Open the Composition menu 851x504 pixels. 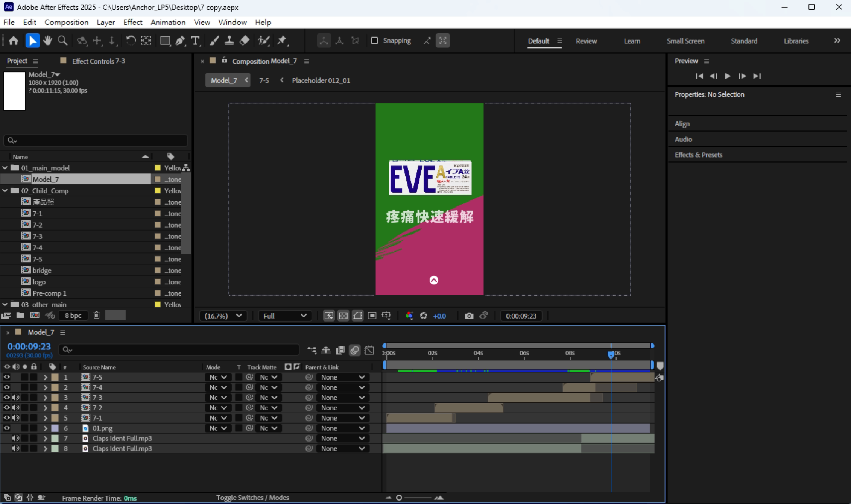pos(66,22)
